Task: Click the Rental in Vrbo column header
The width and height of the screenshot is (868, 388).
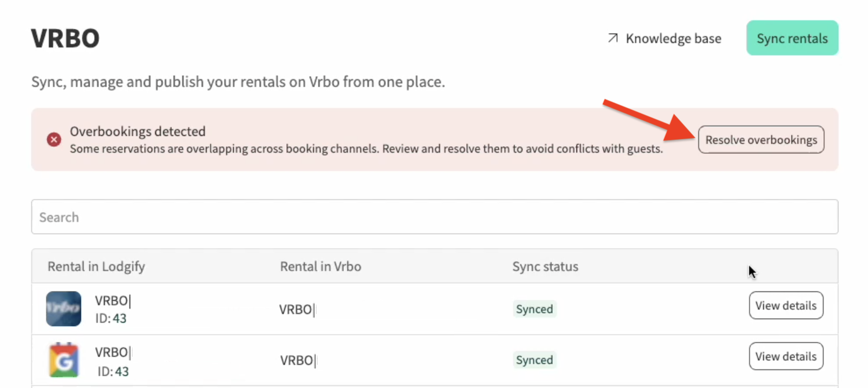Action: click(x=321, y=267)
